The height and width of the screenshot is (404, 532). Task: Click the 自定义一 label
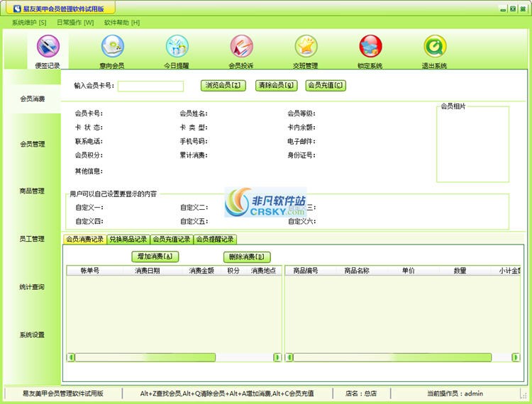tap(89, 208)
